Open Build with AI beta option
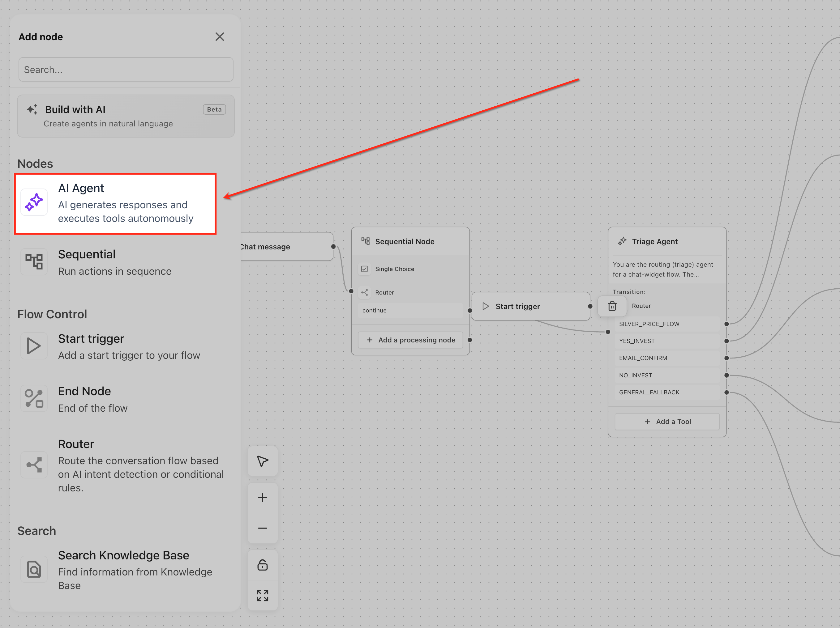Screen dimensions: 840x628 click(x=126, y=116)
